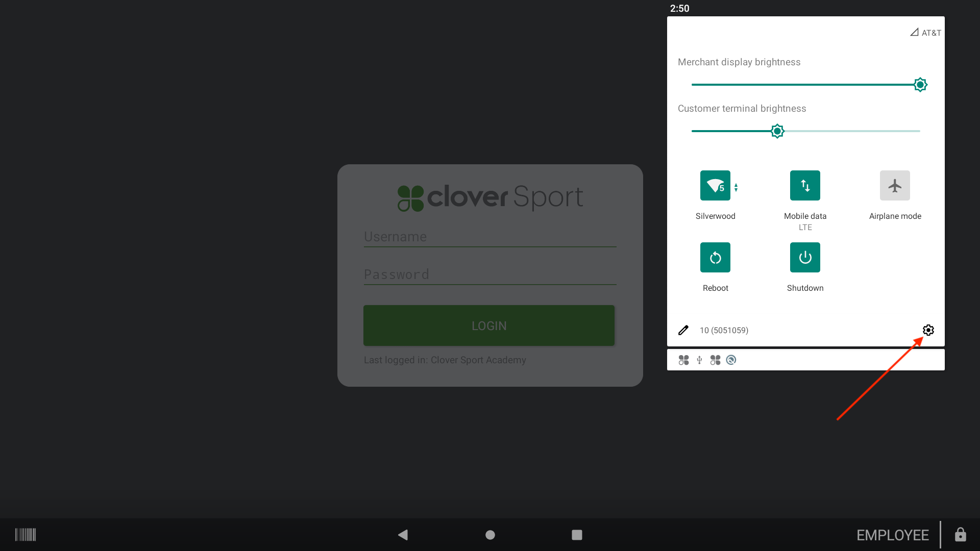The width and height of the screenshot is (980, 551).
Task: Open recent apps square button
Action: click(x=577, y=535)
